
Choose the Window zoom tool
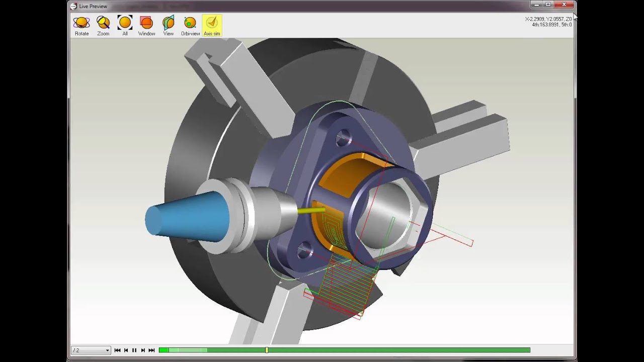[146, 26]
